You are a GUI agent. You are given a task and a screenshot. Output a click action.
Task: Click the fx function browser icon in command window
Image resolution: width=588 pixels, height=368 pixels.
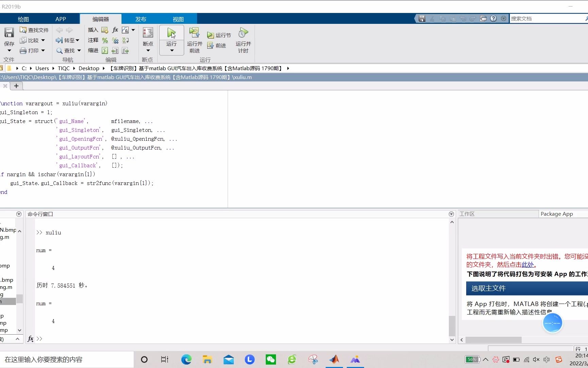click(30, 339)
